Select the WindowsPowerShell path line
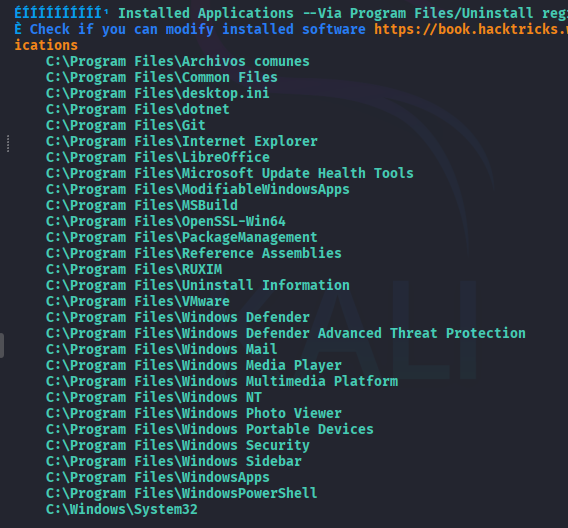The height and width of the screenshot is (528, 568). (x=181, y=493)
